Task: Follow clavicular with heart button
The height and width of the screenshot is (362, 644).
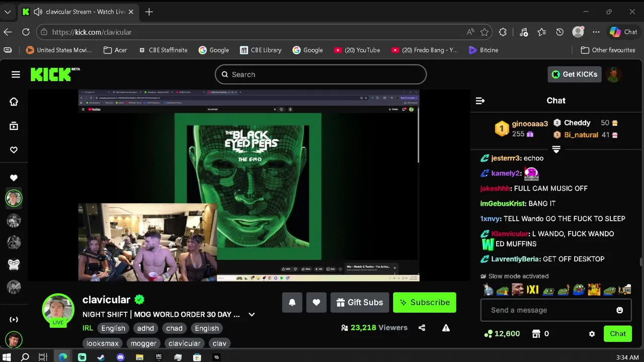Action: coord(316,302)
